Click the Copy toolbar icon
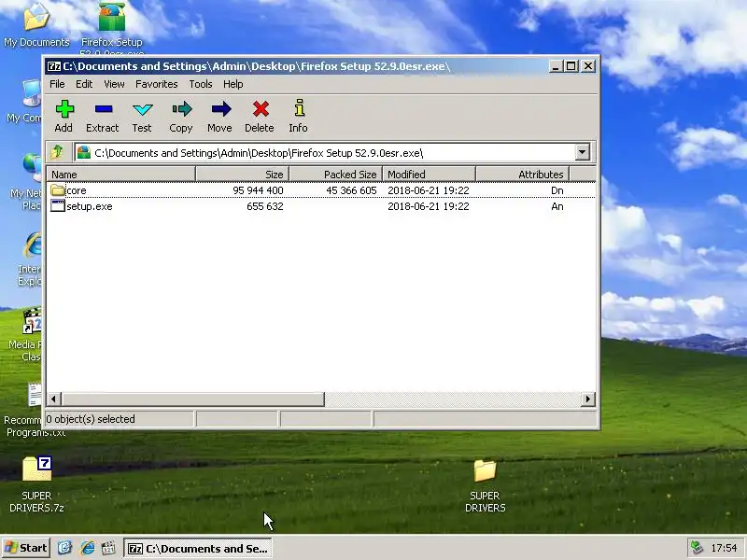The width and height of the screenshot is (747, 560). 181,109
